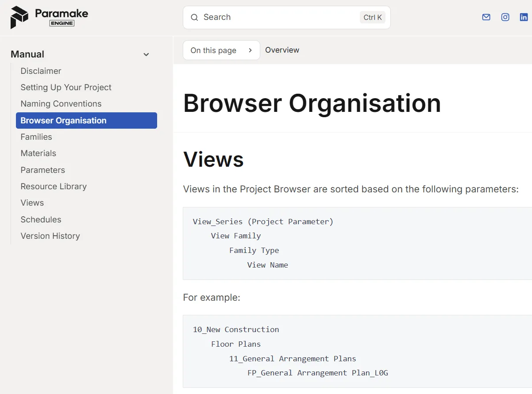Click the Views section heading
This screenshot has height=394, width=532.
tap(213, 159)
